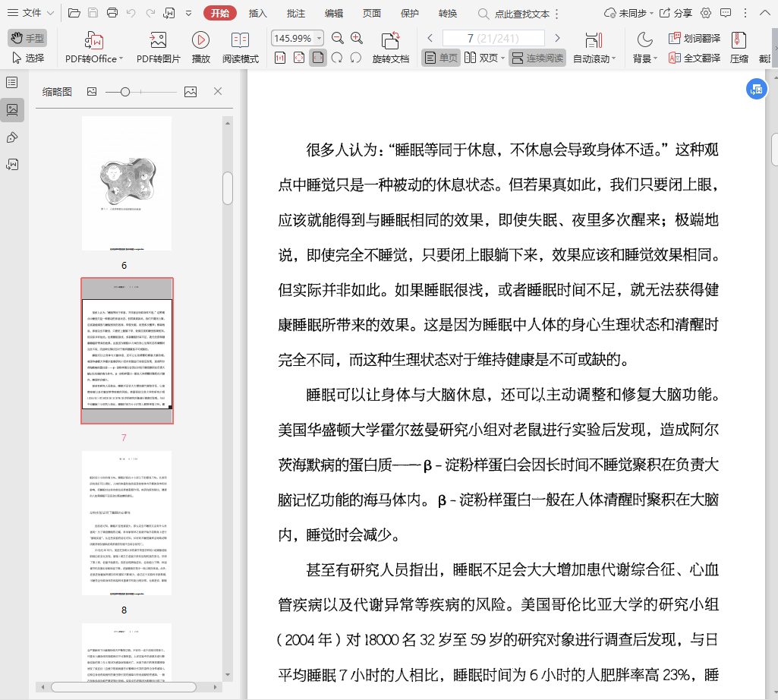Click the save icon in quick toolbar
The height and width of the screenshot is (700, 778).
tap(93, 13)
